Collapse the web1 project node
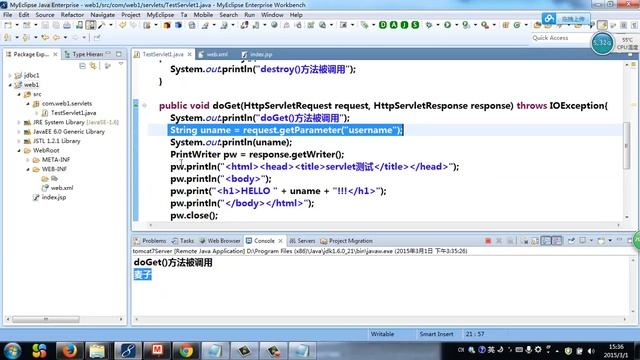 tap(10, 85)
